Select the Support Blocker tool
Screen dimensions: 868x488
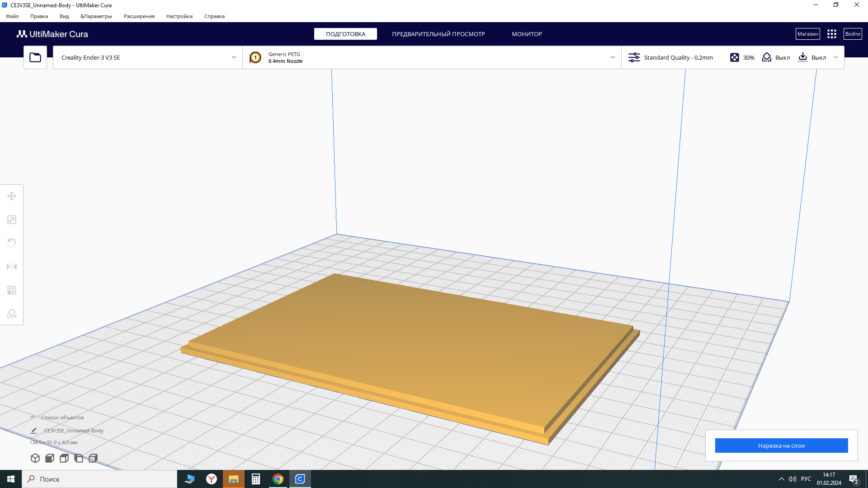(12, 314)
